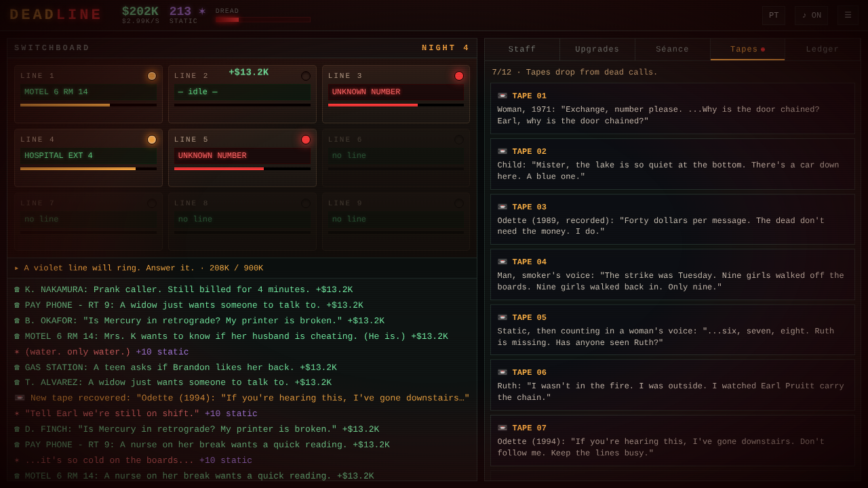This screenshot has height=488, width=868.
Task: Click the cassette icon beside TAPE 07
Action: pos(502,428)
